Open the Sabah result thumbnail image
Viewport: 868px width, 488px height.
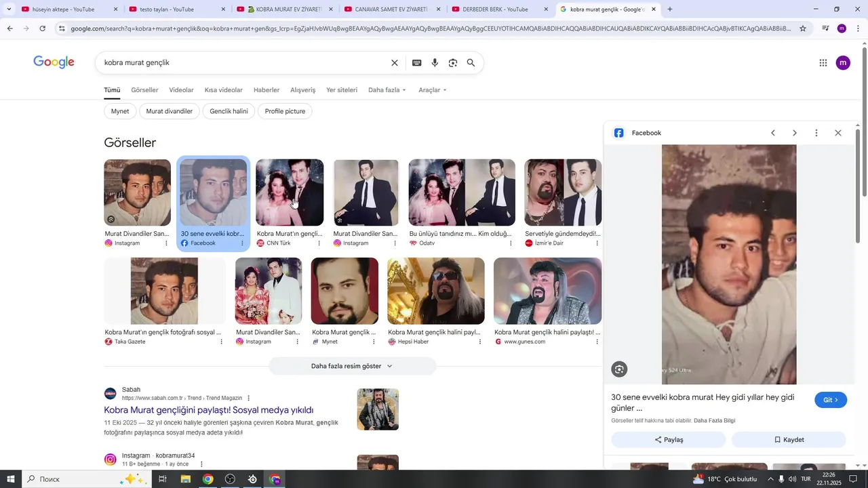[x=378, y=409]
